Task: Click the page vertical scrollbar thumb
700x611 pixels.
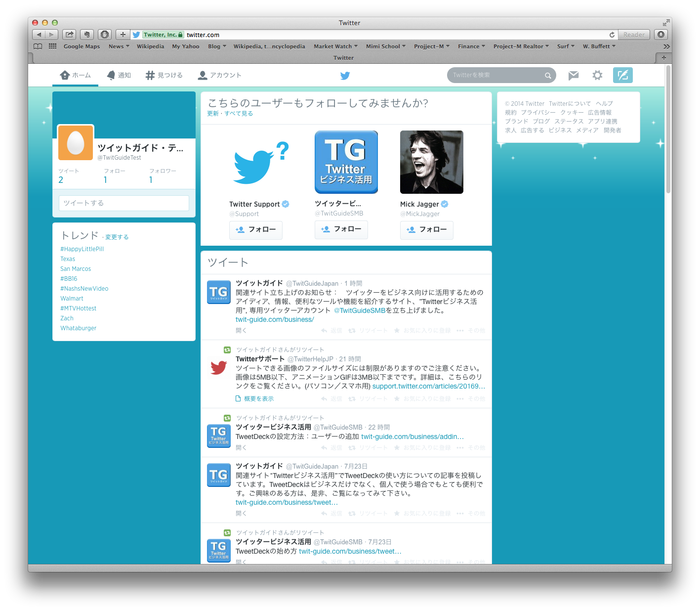Action: tap(668, 129)
